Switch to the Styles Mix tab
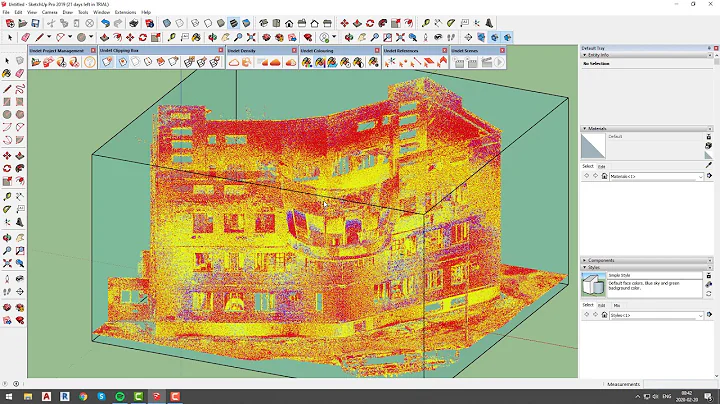This screenshot has height=404, width=720. pos(617,305)
